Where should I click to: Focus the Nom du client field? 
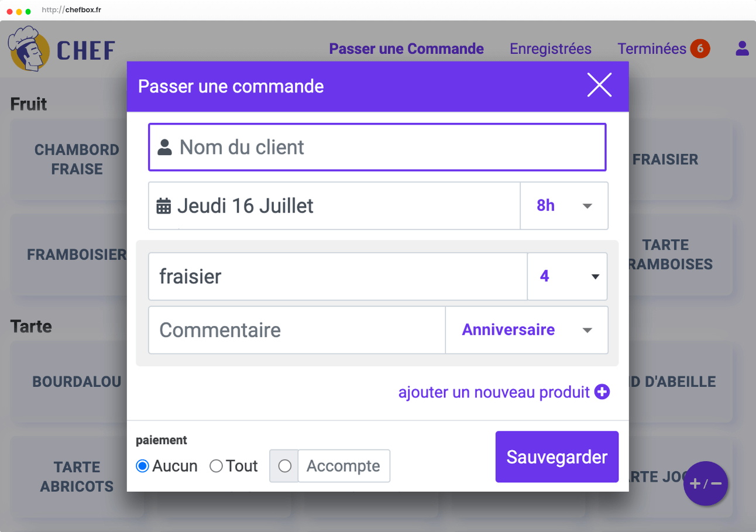pyautogui.click(x=386, y=147)
